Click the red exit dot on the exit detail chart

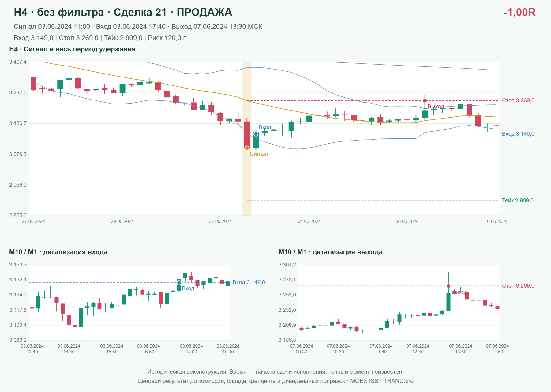click(448, 286)
